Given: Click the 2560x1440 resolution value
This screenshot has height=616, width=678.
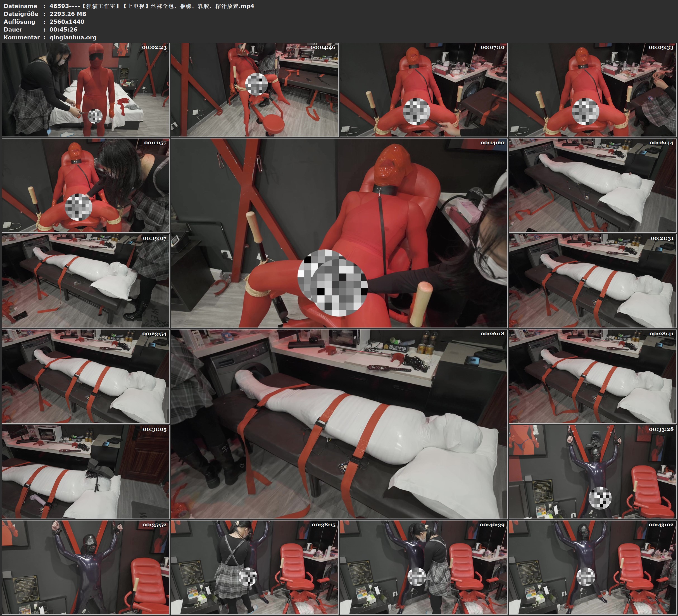Looking at the screenshot, I should (x=67, y=22).
